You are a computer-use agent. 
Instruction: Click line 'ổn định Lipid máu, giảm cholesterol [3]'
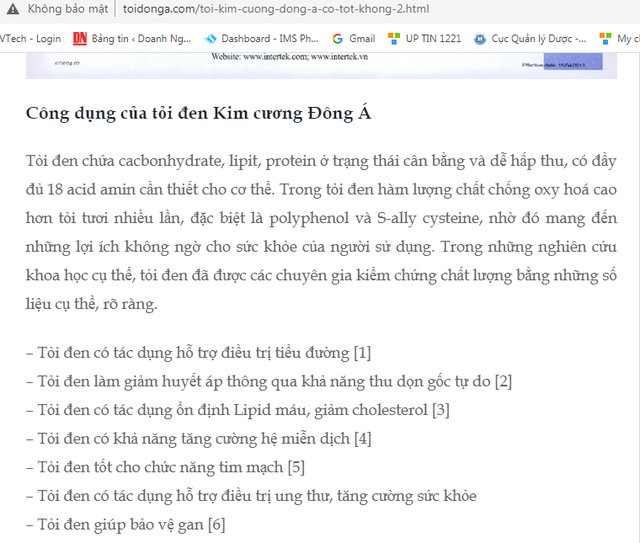coord(313,410)
